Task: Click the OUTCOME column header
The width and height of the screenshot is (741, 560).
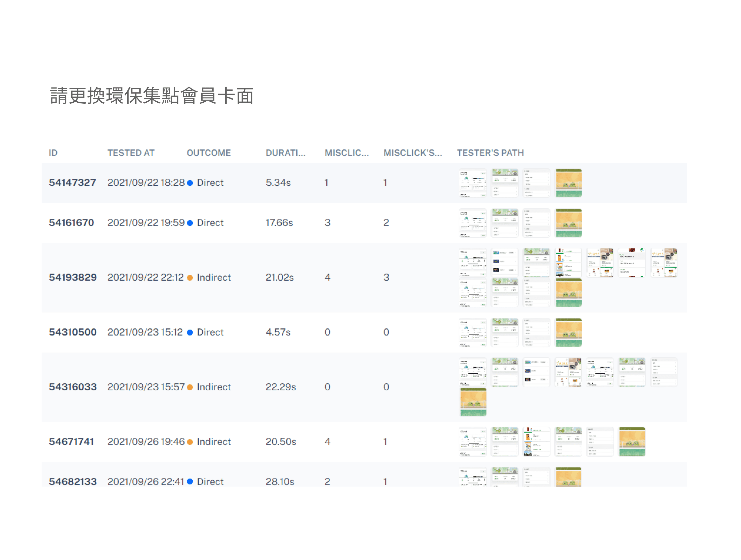Action: pos(208,153)
